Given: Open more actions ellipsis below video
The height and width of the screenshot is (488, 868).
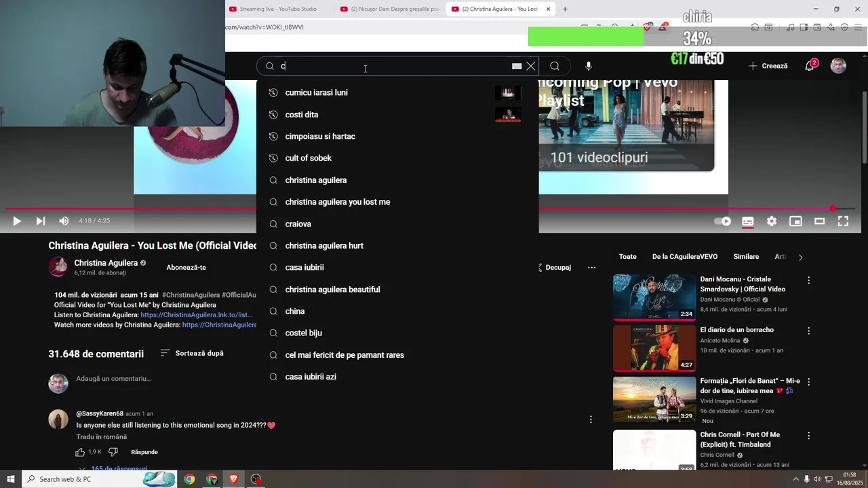Looking at the screenshot, I should click(591, 268).
